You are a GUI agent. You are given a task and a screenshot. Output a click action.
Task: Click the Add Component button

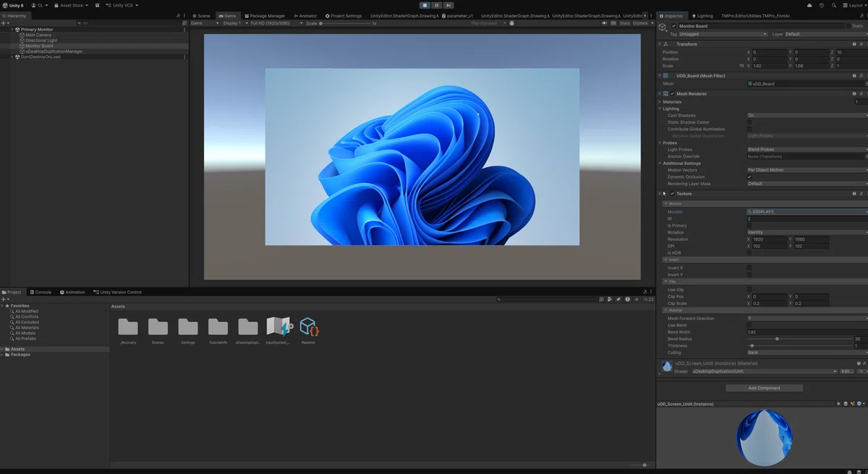764,388
